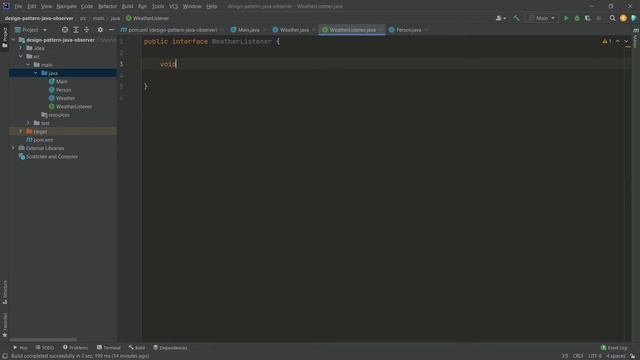Open the Main run configuration dropdown
The height and width of the screenshot is (360, 640).
[x=542, y=18]
